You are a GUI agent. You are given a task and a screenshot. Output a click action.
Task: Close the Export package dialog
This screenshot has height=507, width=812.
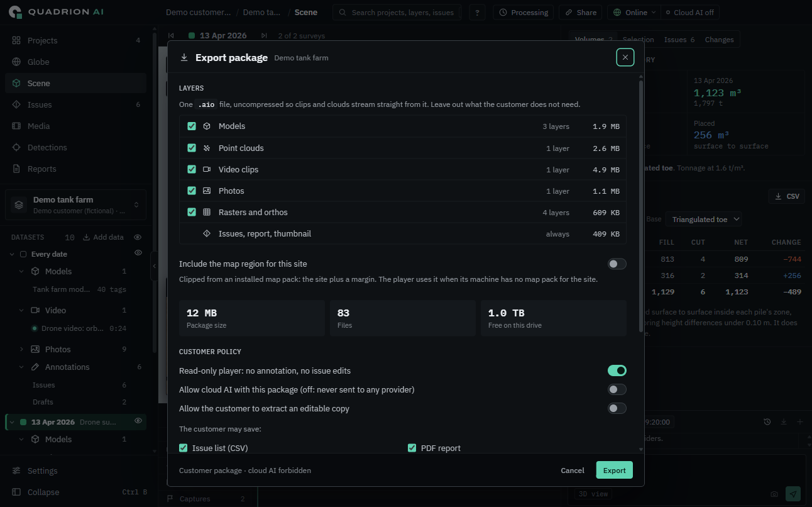click(625, 57)
